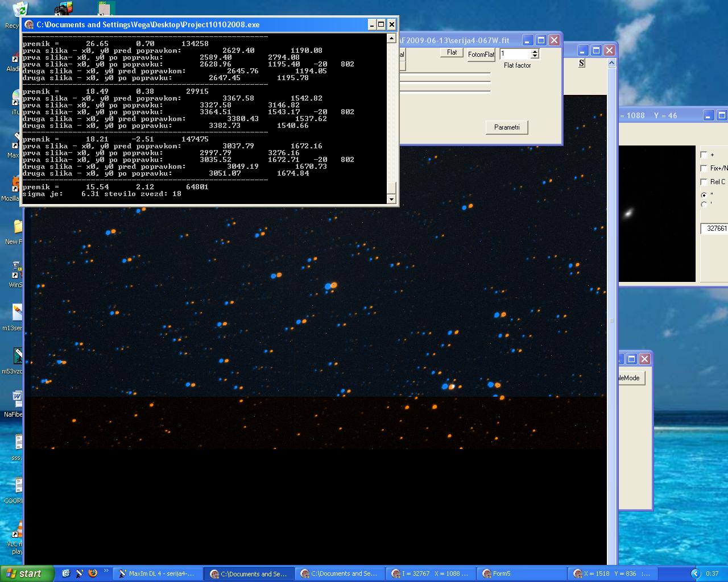The image size is (728, 582).
Task: Switch to Form5 taskbar item
Action: click(522, 573)
